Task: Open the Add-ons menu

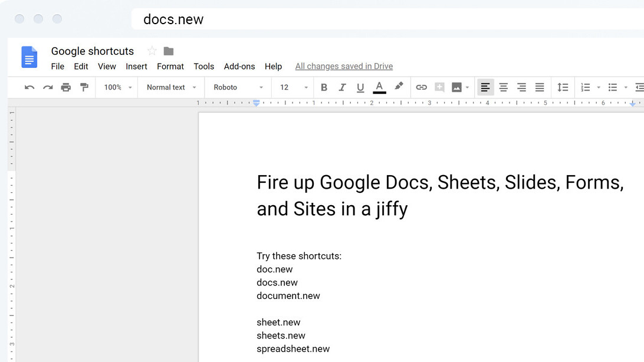Action: click(239, 66)
